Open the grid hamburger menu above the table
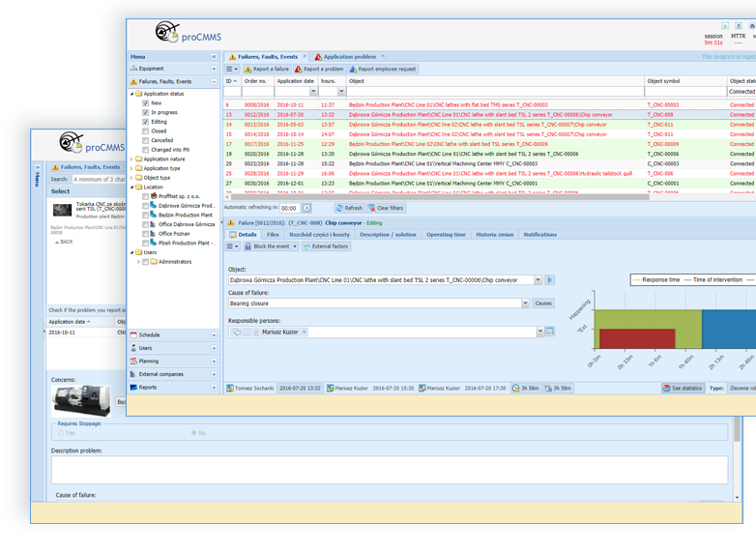Screen dimensions: 756x550 (x=232, y=69)
